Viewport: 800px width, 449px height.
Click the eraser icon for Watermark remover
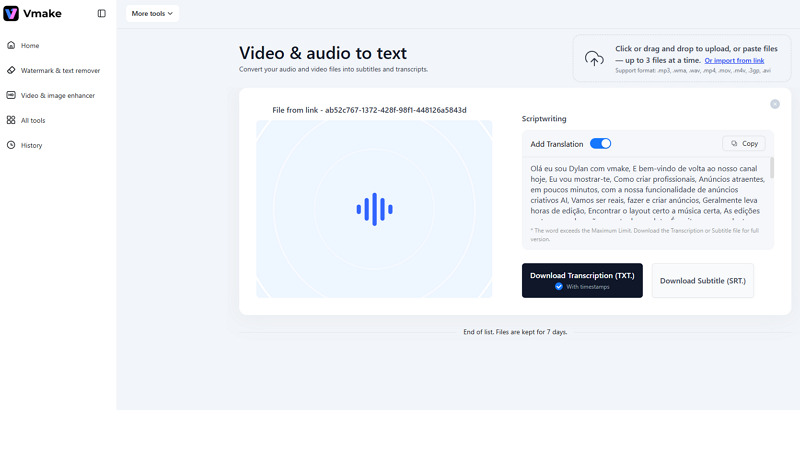point(11,70)
